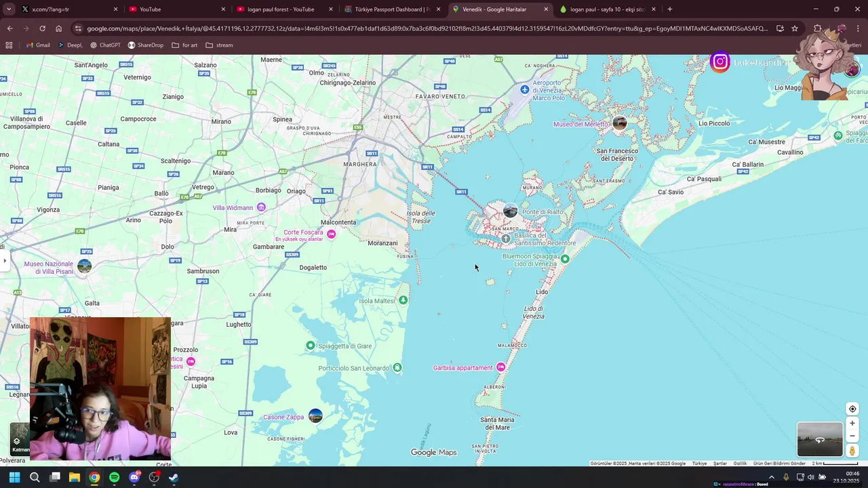
Task: Open the Garbisa appartament lodging pin
Action: point(500,367)
